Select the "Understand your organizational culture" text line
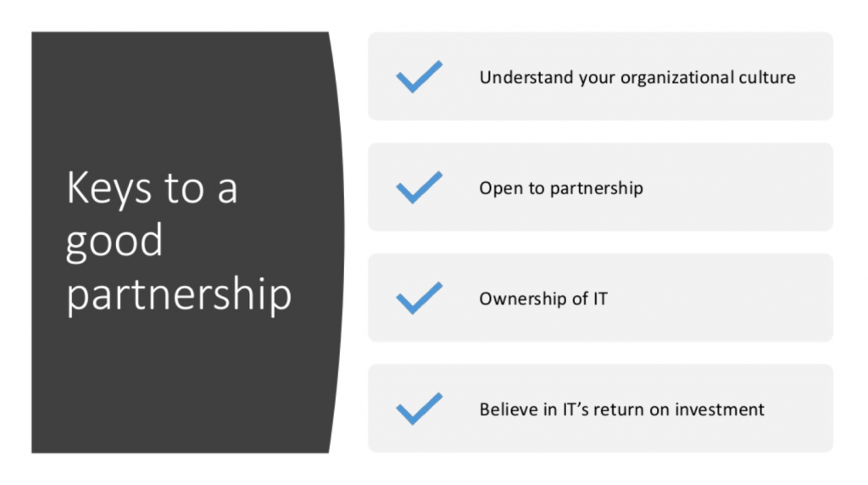 [637, 77]
